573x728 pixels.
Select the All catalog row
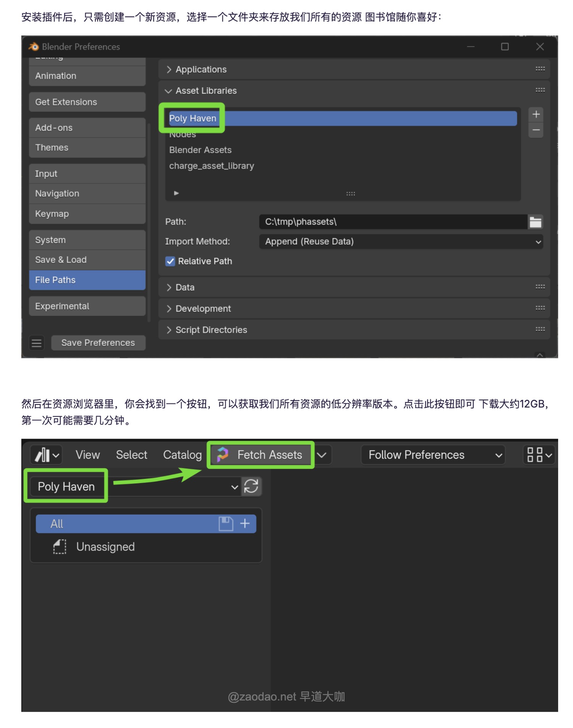click(146, 524)
